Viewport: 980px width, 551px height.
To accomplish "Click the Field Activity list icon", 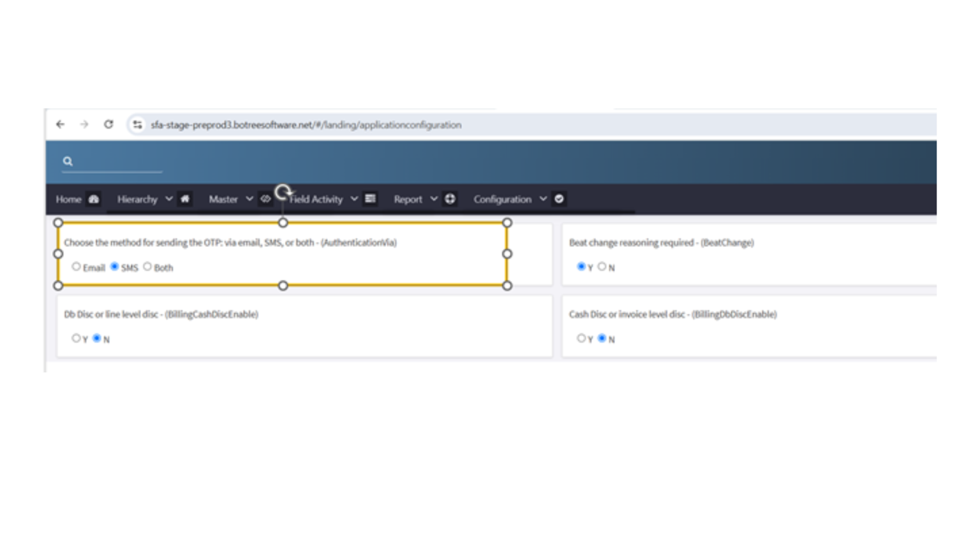I will tap(370, 199).
